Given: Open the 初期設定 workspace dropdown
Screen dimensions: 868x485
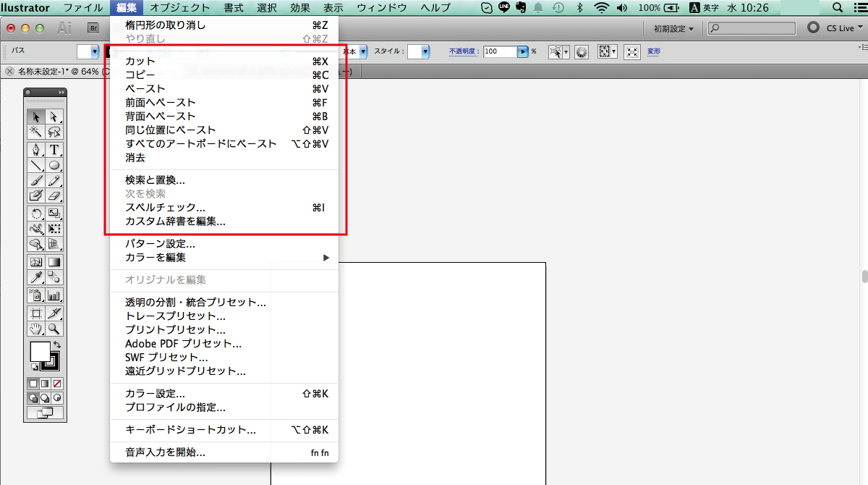Looking at the screenshot, I should click(x=673, y=28).
